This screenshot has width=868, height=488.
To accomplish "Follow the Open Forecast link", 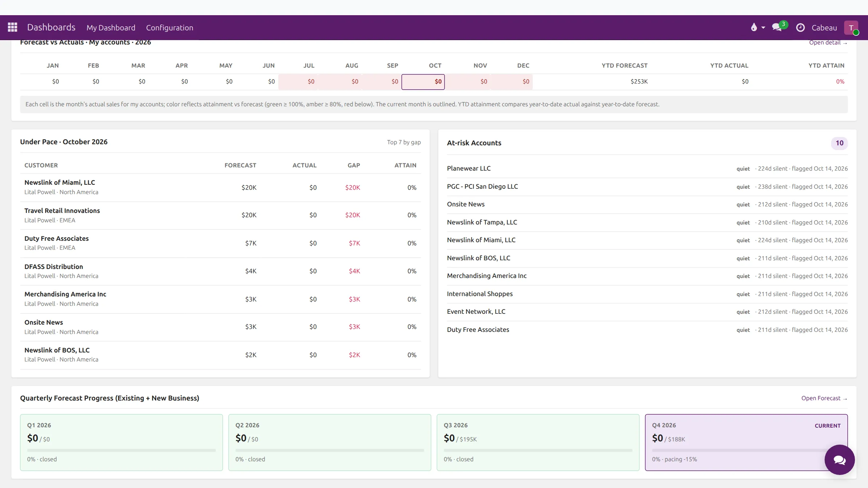I will coord(824,398).
